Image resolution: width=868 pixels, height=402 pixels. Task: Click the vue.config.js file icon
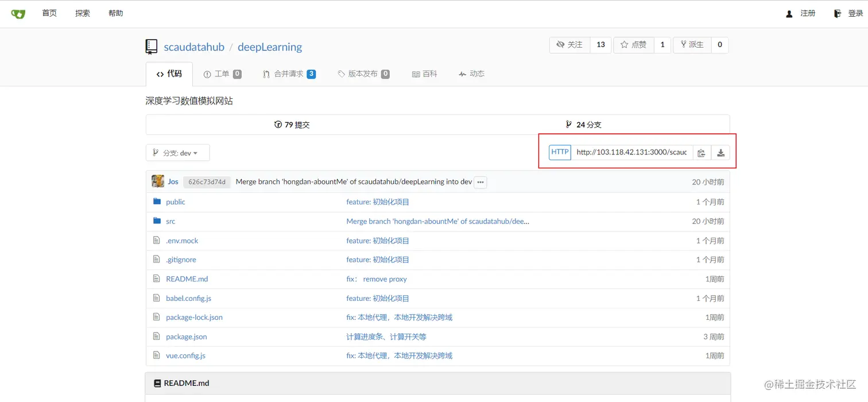click(156, 355)
